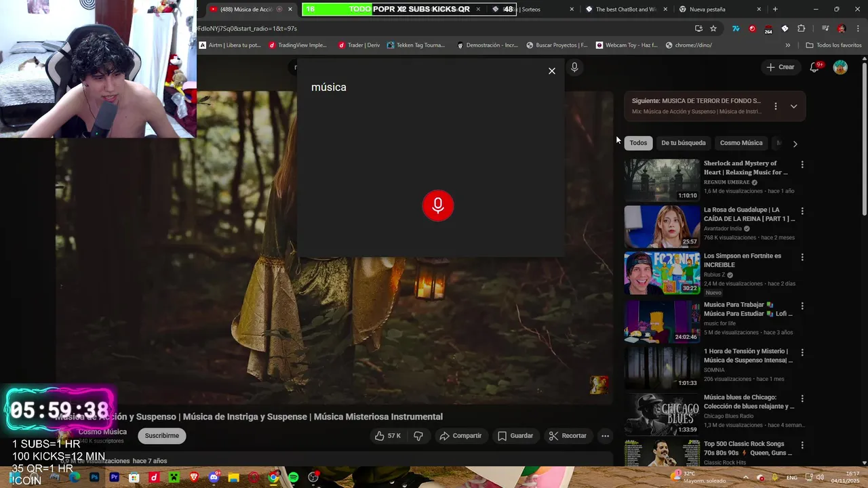Open Los Simpson en Fortnite thumbnail
The width and height of the screenshot is (868, 488).
[662, 273]
